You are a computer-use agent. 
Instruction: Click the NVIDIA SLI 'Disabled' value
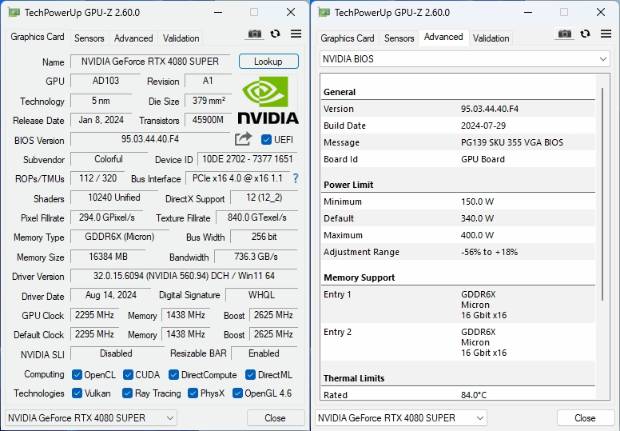click(116, 353)
